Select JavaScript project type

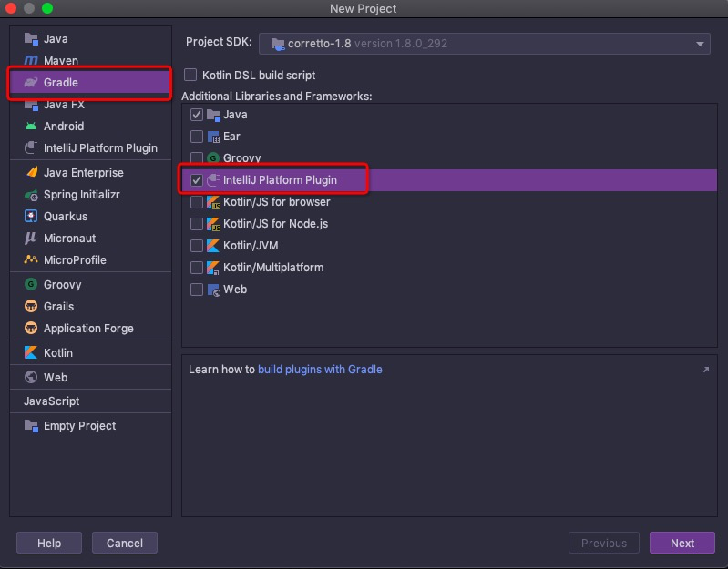pyautogui.click(x=52, y=401)
